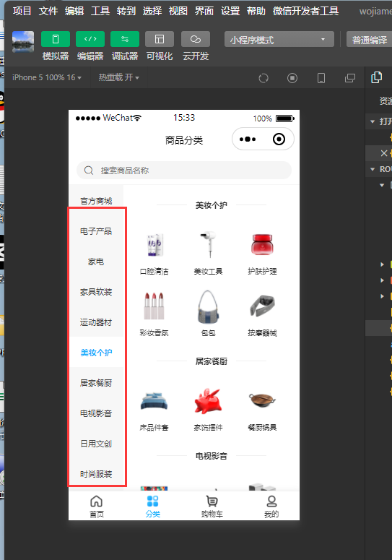
Task: Click the mini program three-dot capsule menu
Action: click(x=248, y=139)
